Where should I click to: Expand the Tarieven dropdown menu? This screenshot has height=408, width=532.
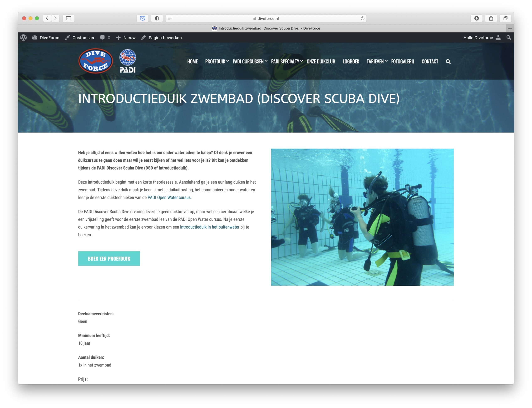pyautogui.click(x=377, y=61)
